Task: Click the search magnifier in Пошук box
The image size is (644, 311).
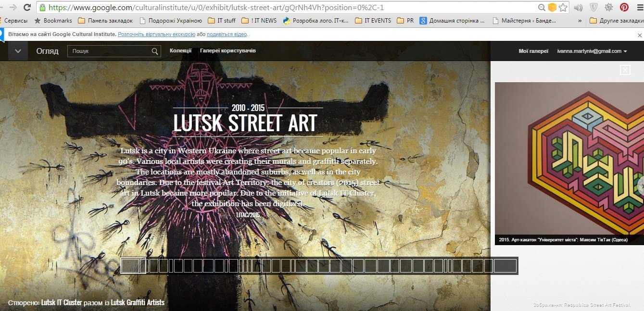Action: [x=155, y=51]
